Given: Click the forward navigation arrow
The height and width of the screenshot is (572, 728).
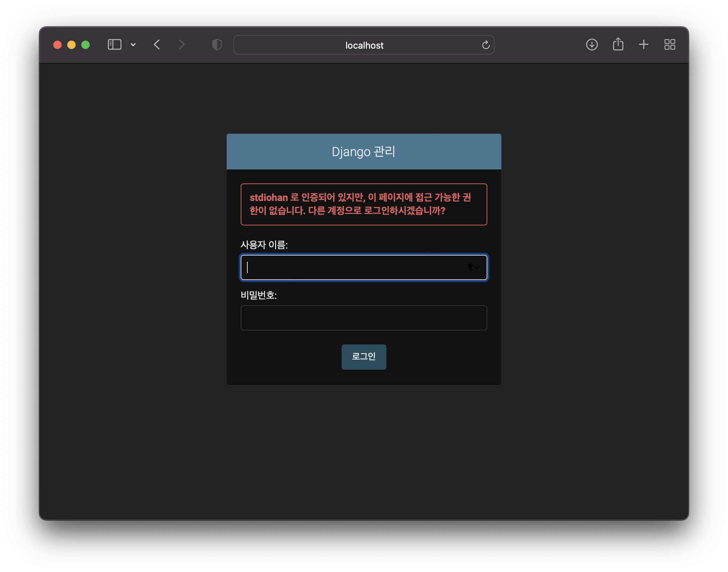Looking at the screenshot, I should click(x=181, y=45).
